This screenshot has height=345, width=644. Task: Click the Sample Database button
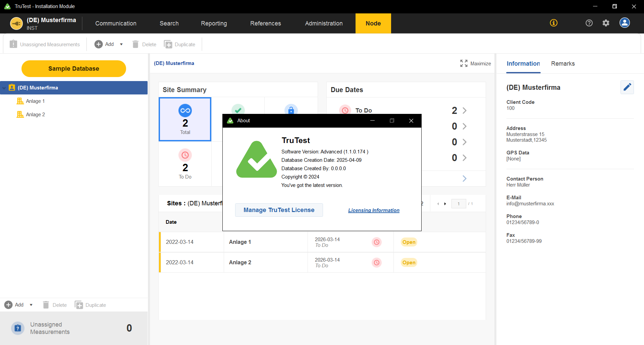74,69
